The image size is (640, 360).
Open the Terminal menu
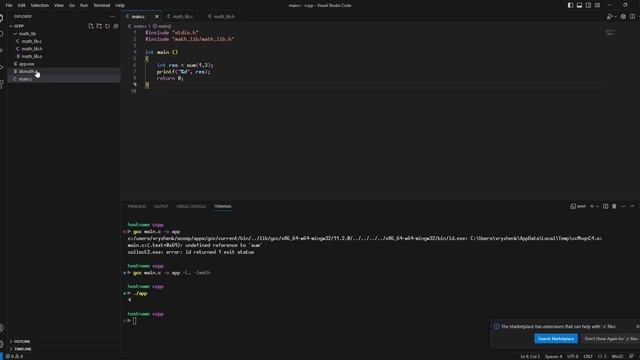pos(102,5)
